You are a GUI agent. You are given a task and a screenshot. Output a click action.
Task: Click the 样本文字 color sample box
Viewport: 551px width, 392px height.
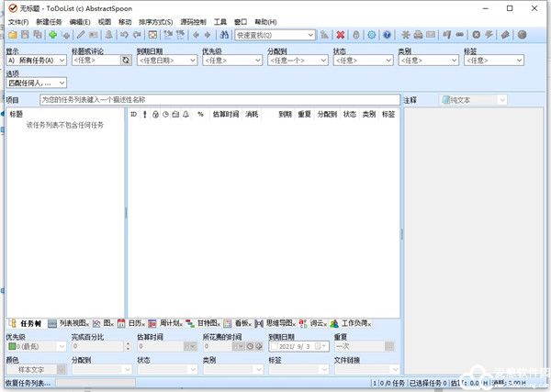coord(36,370)
